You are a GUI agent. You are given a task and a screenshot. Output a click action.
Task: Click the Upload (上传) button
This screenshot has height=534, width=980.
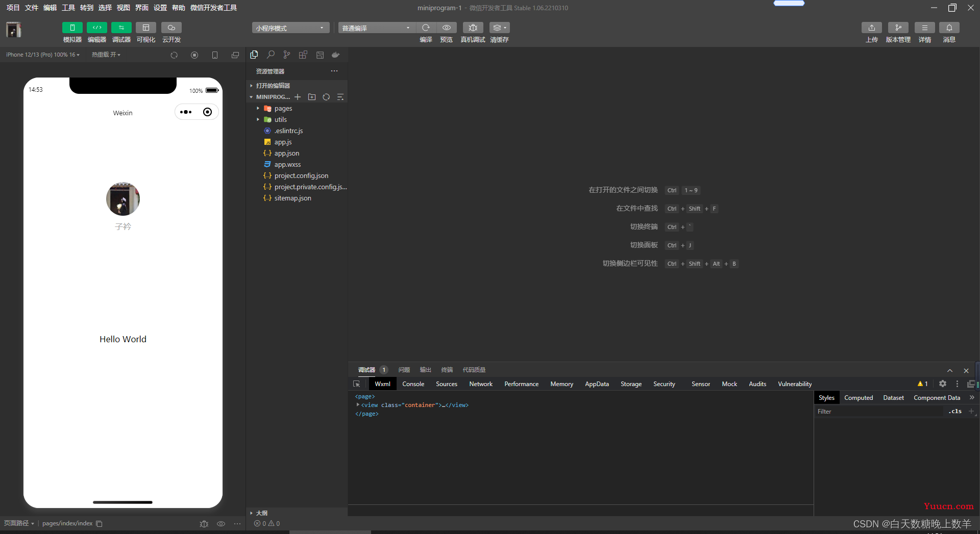click(871, 28)
